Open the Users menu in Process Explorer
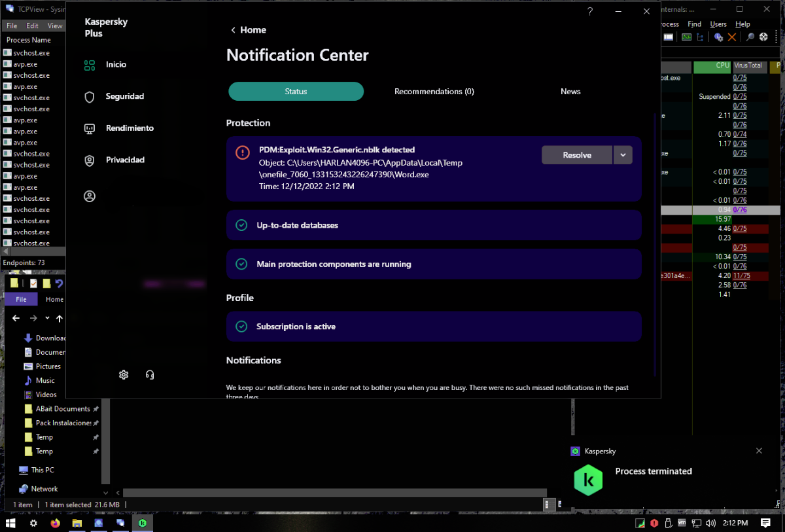The image size is (785, 532). pyautogui.click(x=718, y=24)
